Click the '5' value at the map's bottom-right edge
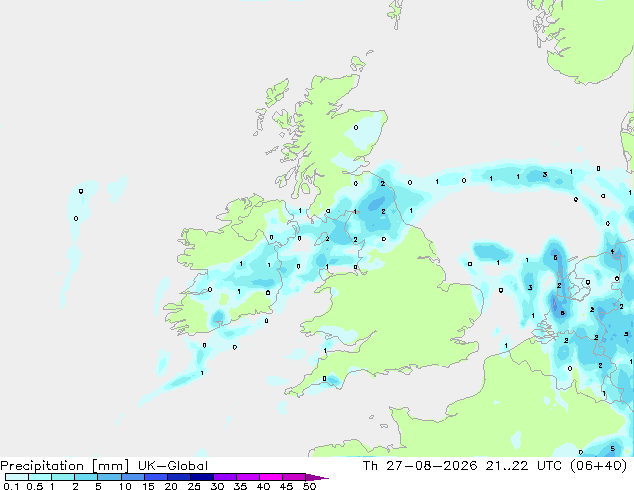This screenshot has height=490, width=634. click(x=613, y=448)
